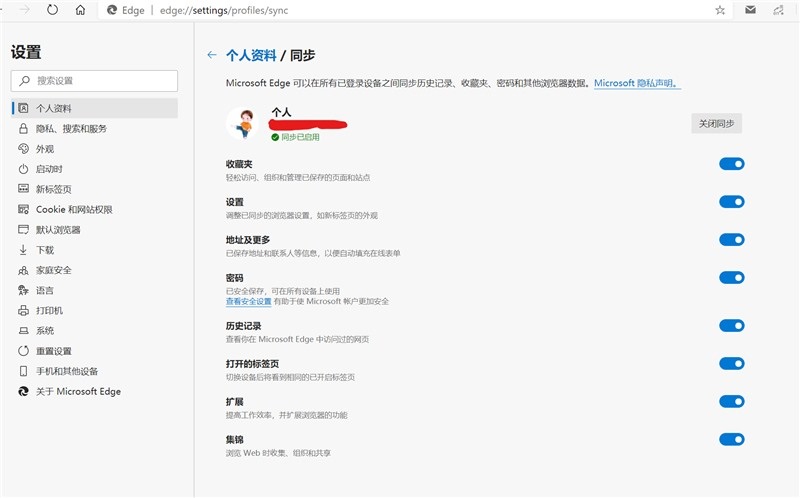The width and height of the screenshot is (800, 498).
Task: Click the forward navigation arrow
Action: coord(24,10)
